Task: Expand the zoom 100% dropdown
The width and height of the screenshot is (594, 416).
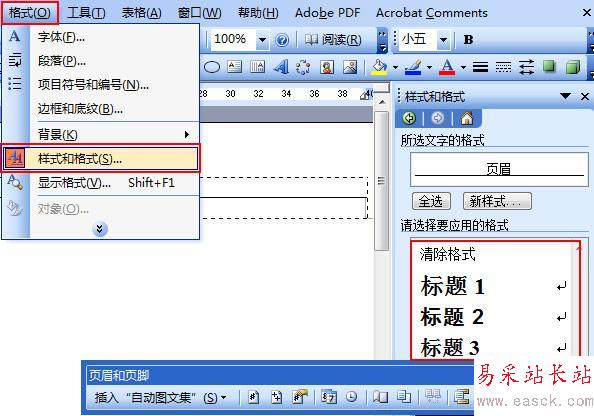Action: coord(262,39)
